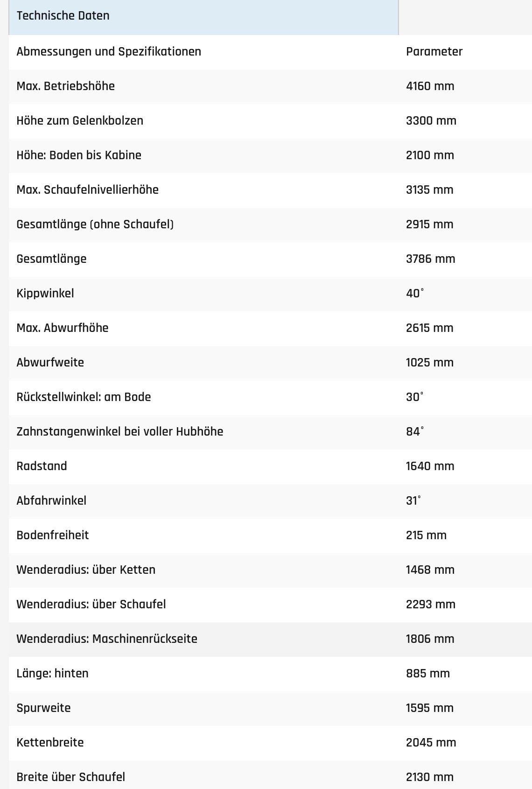Click the Max. Schaufelnivellierhöhe label

87,190
